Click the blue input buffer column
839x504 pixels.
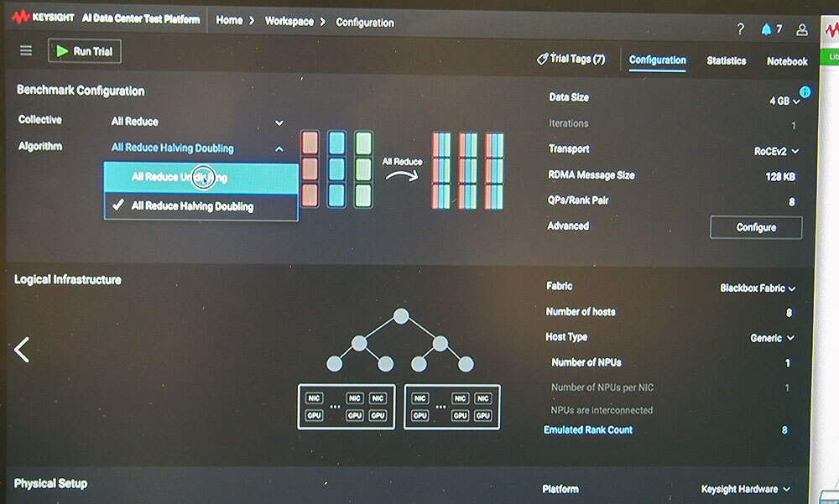coord(336,169)
